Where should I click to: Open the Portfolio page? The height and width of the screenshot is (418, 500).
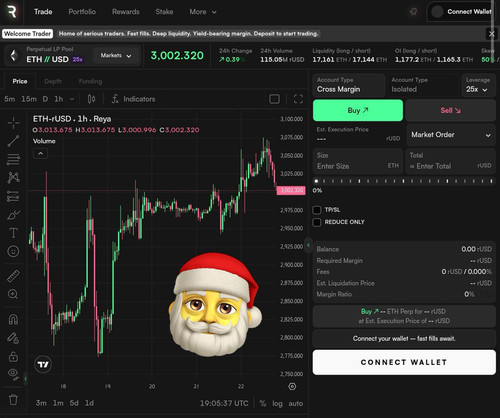[82, 12]
